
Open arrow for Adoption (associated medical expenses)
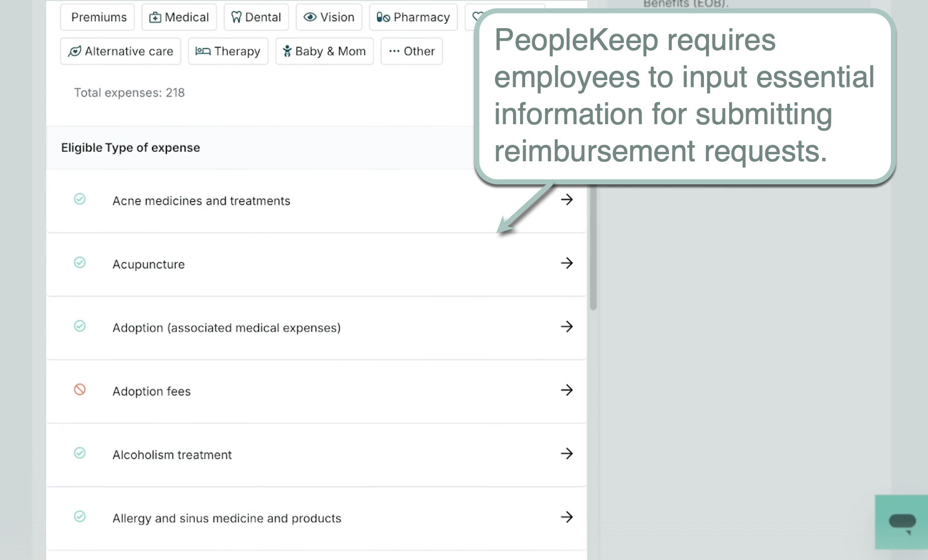coord(567,327)
